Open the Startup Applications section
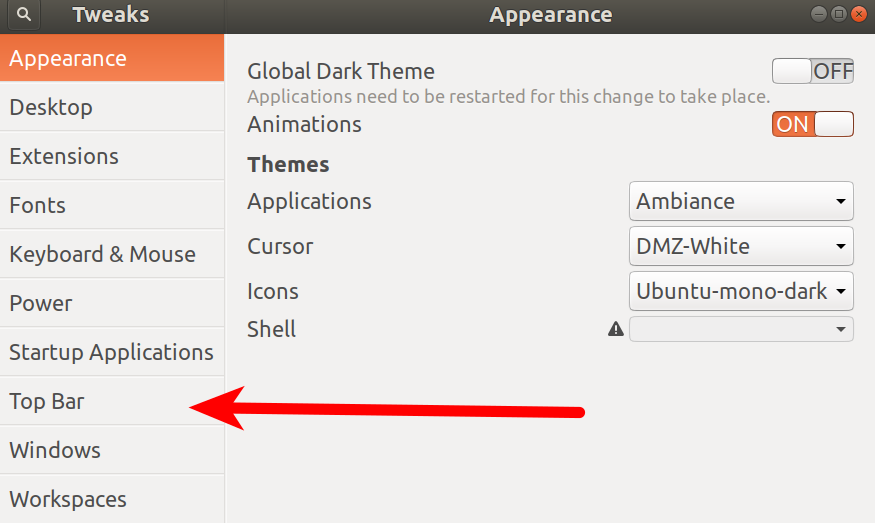The width and height of the screenshot is (875, 523). [112, 352]
